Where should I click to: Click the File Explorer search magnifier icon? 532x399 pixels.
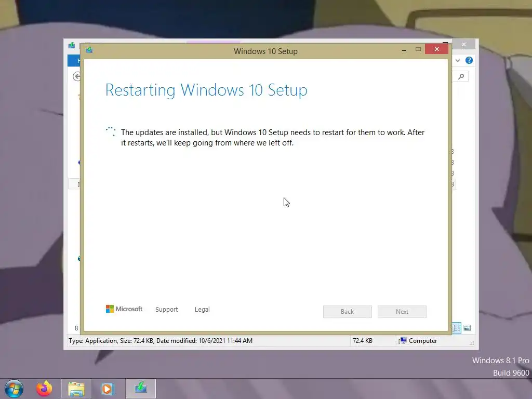[x=461, y=77]
